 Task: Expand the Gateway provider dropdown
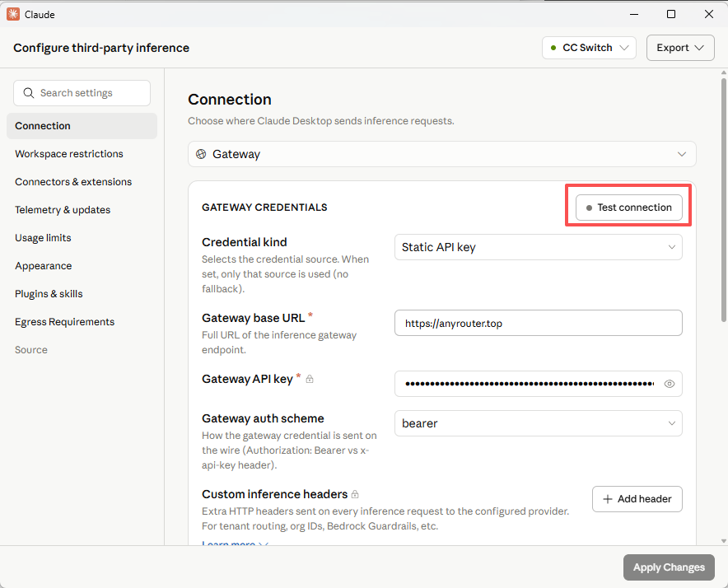441,154
